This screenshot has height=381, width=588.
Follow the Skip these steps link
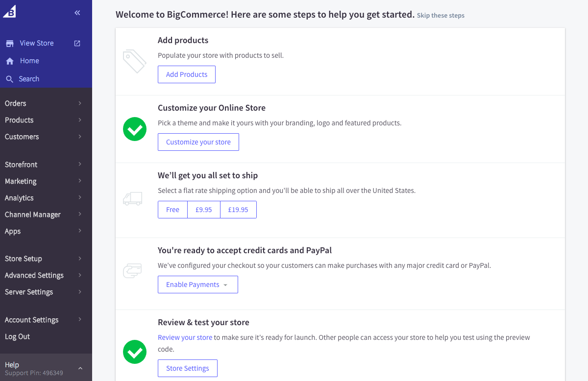coord(441,16)
